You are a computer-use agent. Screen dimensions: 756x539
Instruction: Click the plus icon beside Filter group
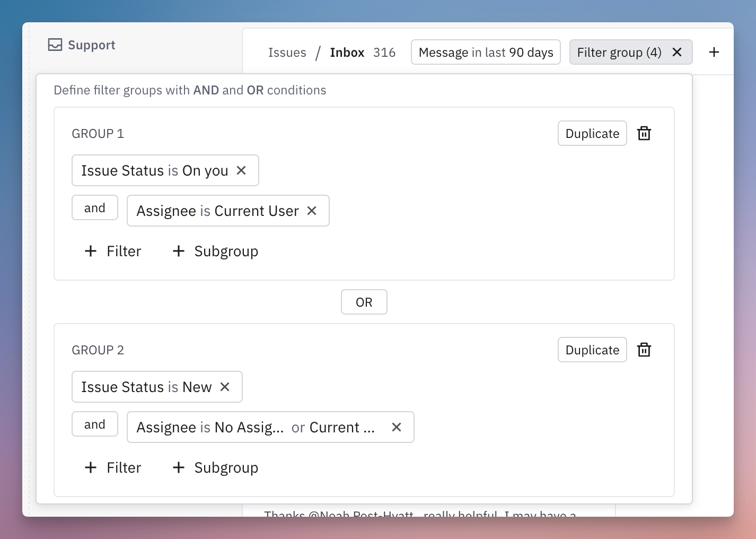(x=714, y=52)
